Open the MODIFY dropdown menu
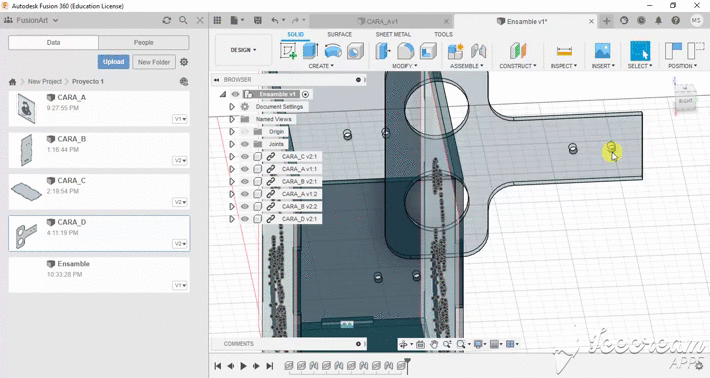The height and width of the screenshot is (378, 710). (405, 66)
